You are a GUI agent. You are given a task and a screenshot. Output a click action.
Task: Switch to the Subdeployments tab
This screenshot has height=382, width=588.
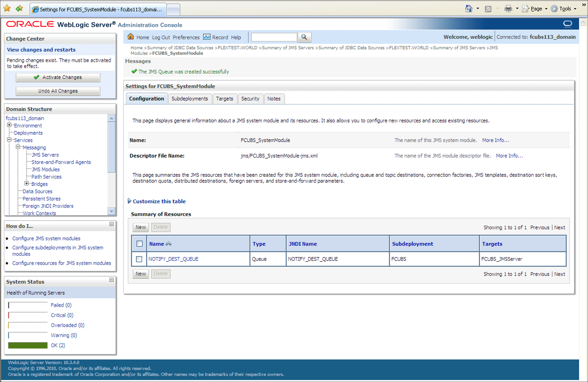tap(190, 99)
